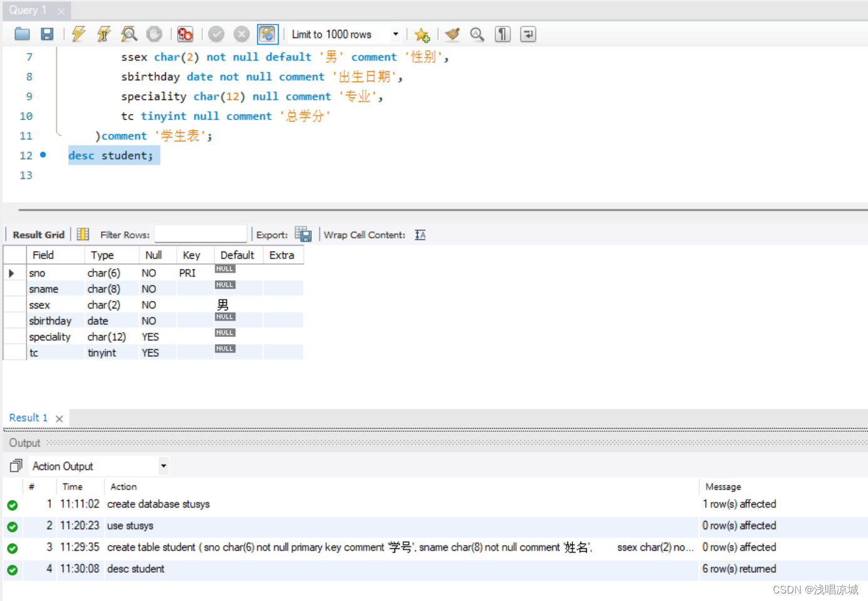
Task: Open the Export recordset icon
Action: pos(303,234)
